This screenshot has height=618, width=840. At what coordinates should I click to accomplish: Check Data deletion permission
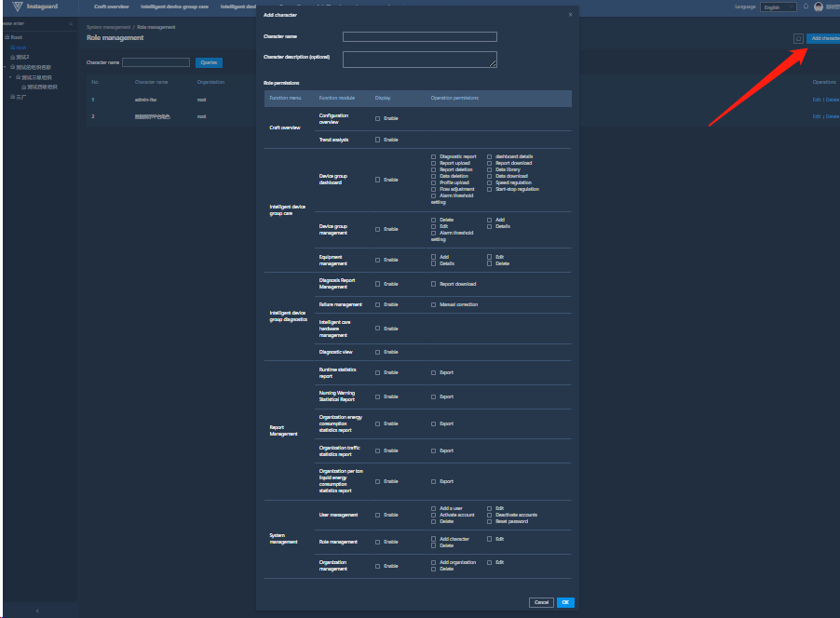pyautogui.click(x=433, y=176)
